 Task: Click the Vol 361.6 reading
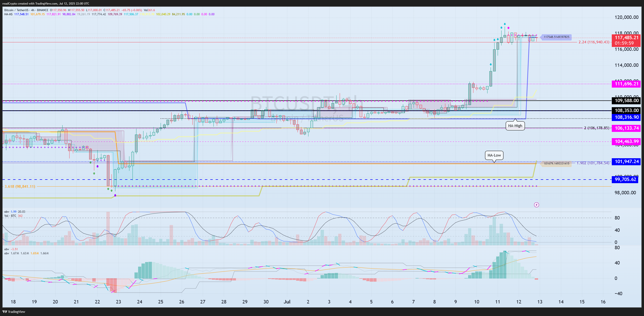pos(149,10)
